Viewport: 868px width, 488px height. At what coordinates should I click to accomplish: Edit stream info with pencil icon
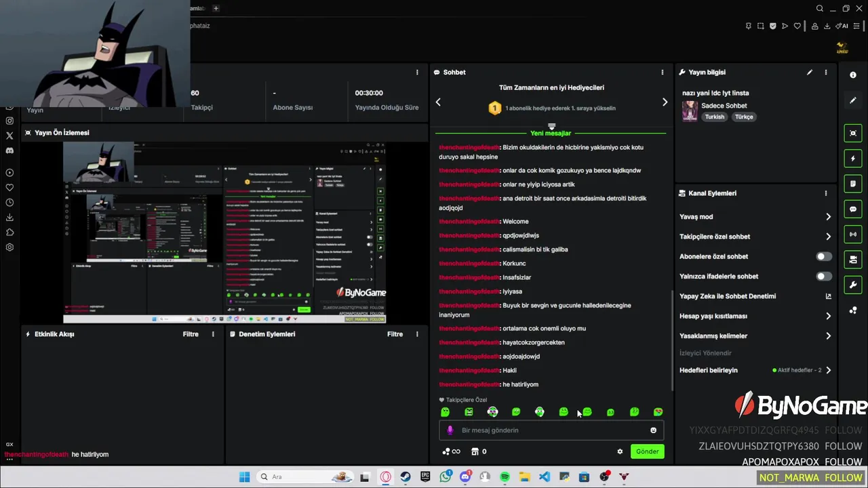coord(810,73)
